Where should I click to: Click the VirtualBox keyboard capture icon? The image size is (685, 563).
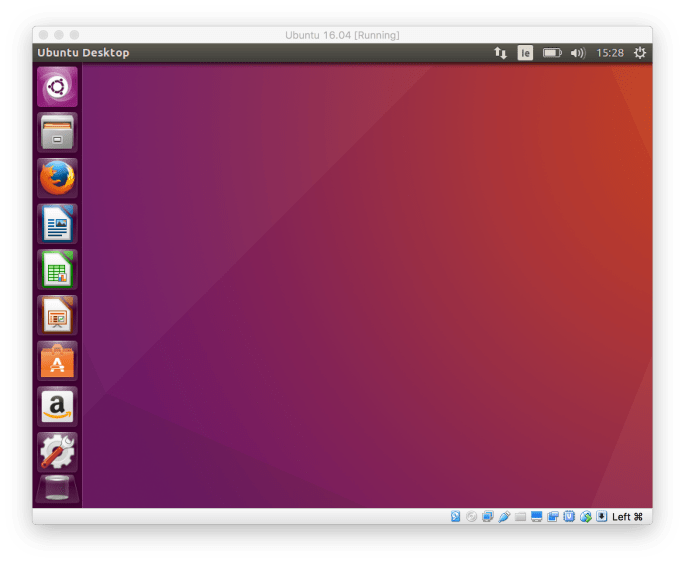(x=602, y=517)
